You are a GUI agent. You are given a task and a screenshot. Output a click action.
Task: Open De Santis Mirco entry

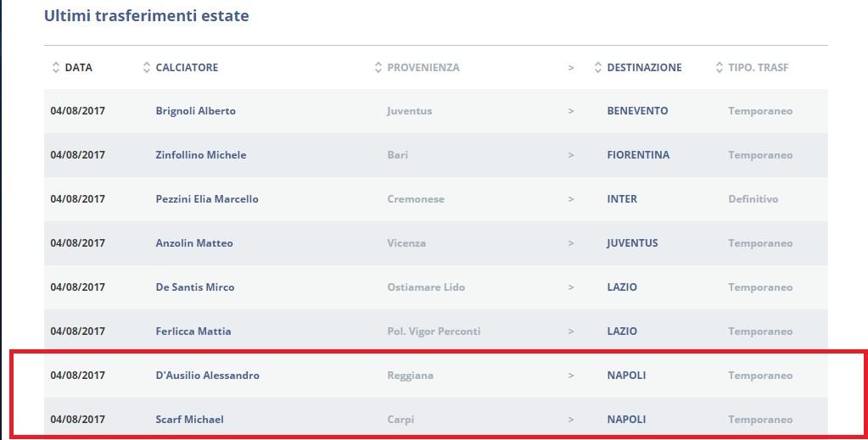coord(195,287)
